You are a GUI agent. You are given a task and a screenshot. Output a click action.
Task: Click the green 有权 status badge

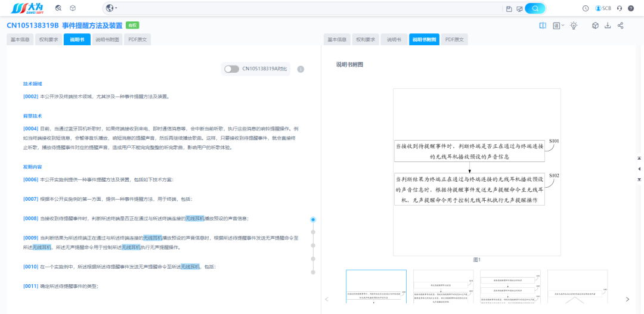coord(132,26)
